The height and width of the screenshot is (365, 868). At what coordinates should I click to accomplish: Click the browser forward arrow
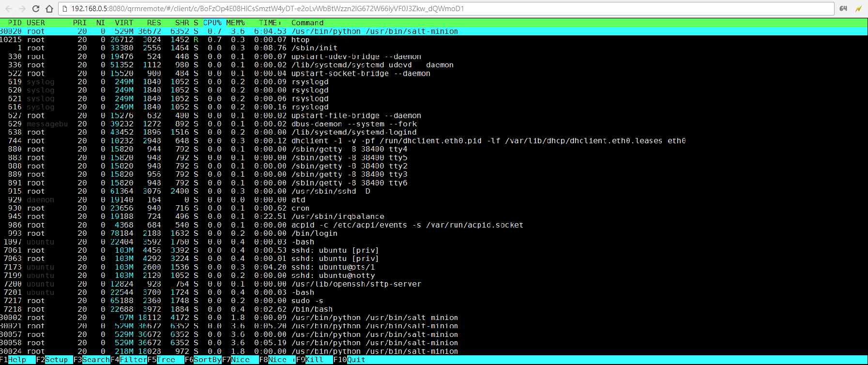(22, 9)
